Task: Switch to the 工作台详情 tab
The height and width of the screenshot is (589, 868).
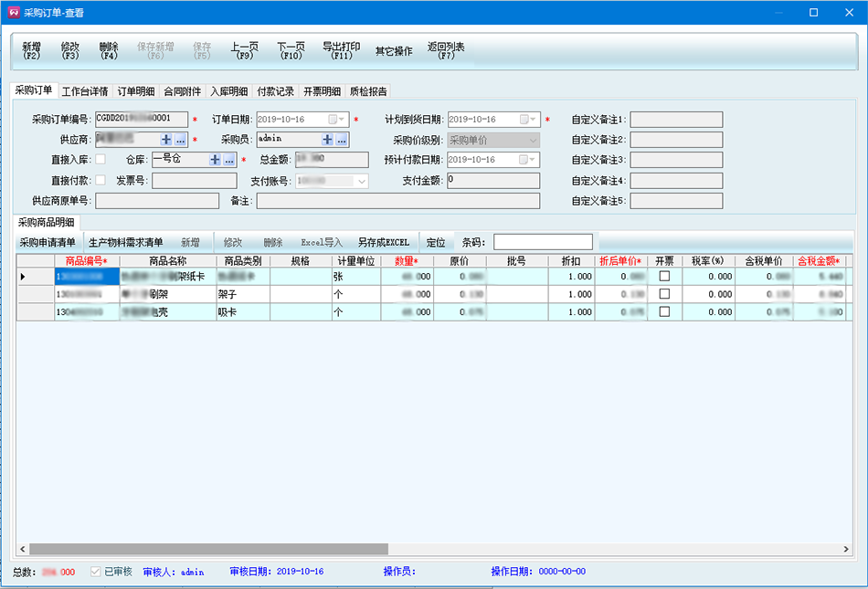Action: pyautogui.click(x=85, y=91)
